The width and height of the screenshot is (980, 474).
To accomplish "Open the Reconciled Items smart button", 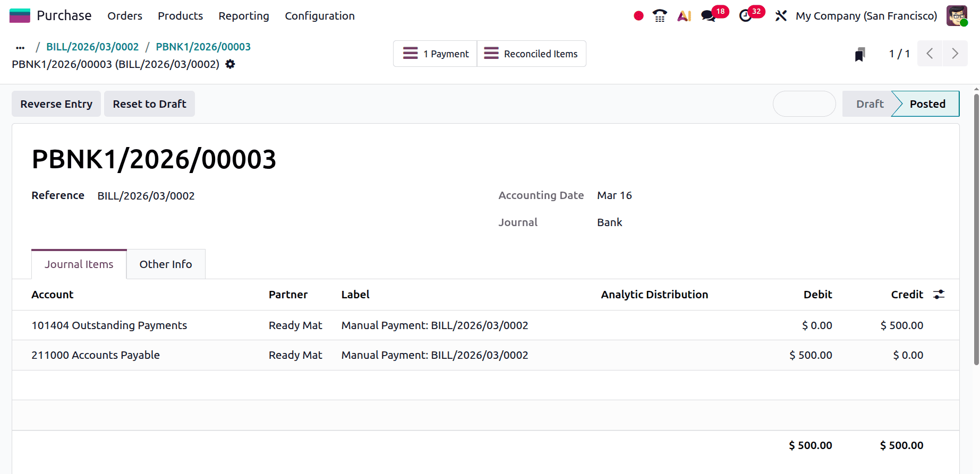I will click(531, 54).
